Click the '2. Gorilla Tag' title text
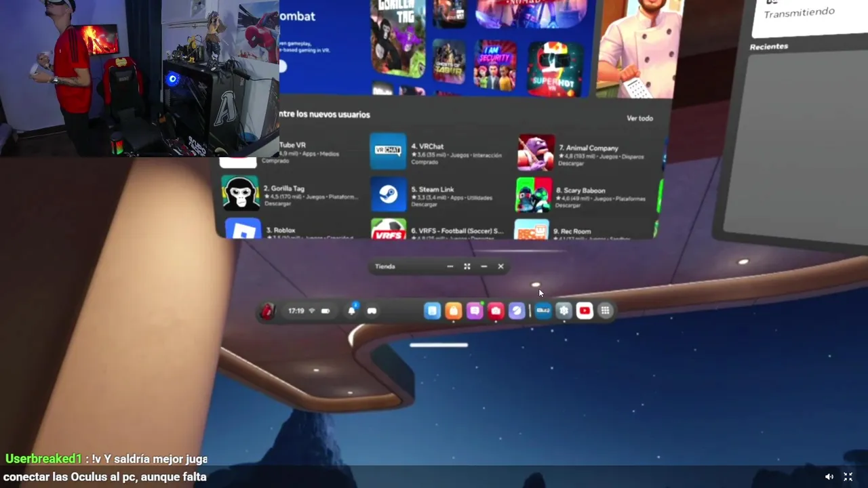868x488 pixels. [x=284, y=188]
